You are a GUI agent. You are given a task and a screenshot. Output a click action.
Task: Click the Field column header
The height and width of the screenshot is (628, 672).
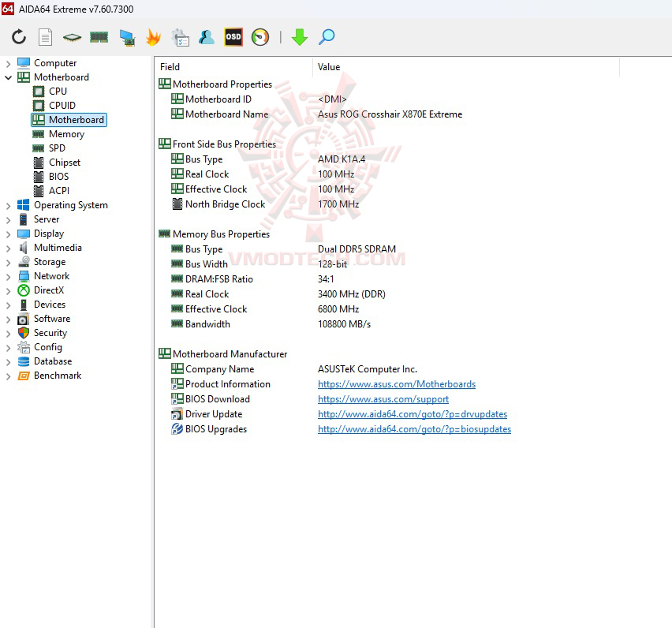(x=233, y=67)
